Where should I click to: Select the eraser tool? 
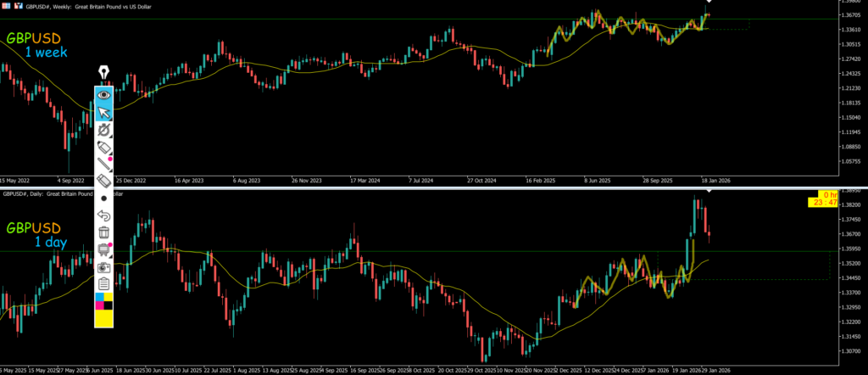pyautogui.click(x=104, y=181)
